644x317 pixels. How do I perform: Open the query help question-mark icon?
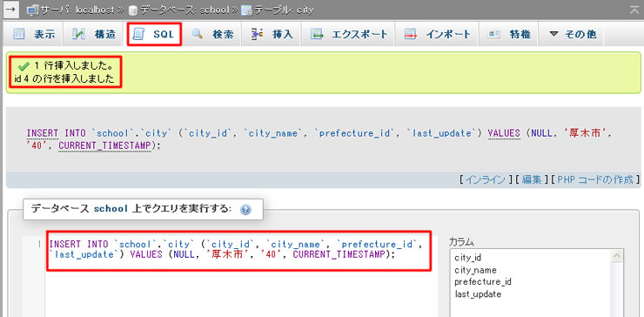(245, 210)
